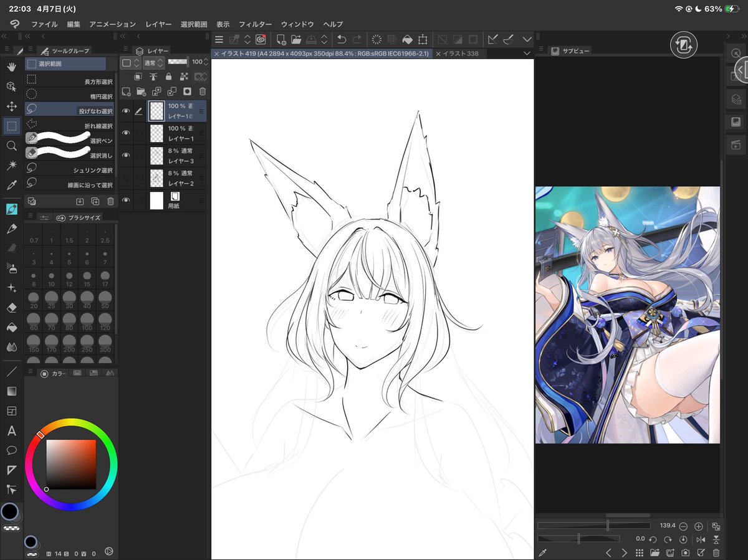The width and height of the screenshot is (748, 560).
Task: Open layer color palette dropdown in layer panel
Action: (130, 62)
